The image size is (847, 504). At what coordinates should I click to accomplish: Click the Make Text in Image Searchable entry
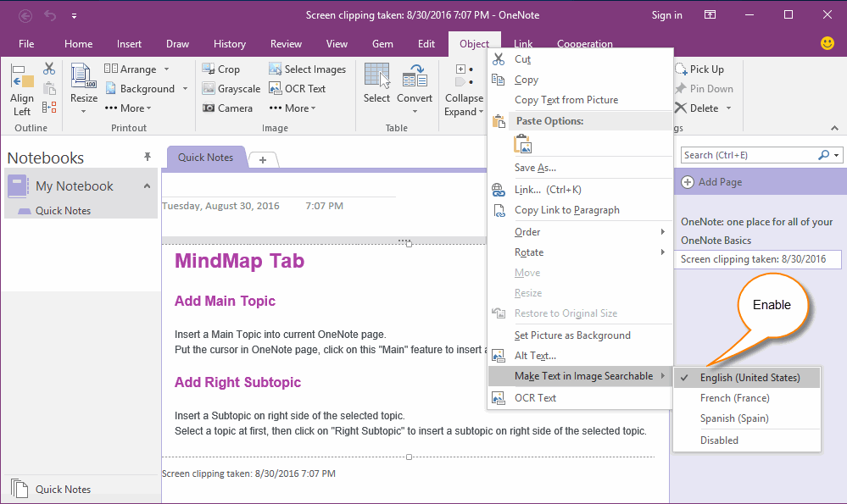point(580,376)
